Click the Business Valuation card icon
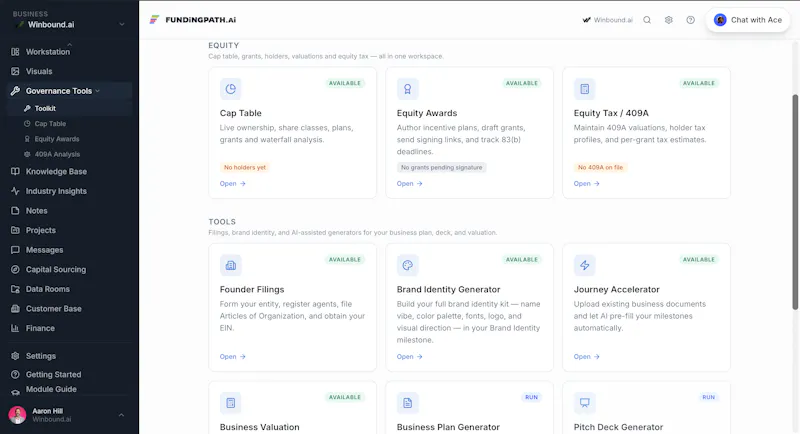Screen dimensions: 800x434 (231, 403)
